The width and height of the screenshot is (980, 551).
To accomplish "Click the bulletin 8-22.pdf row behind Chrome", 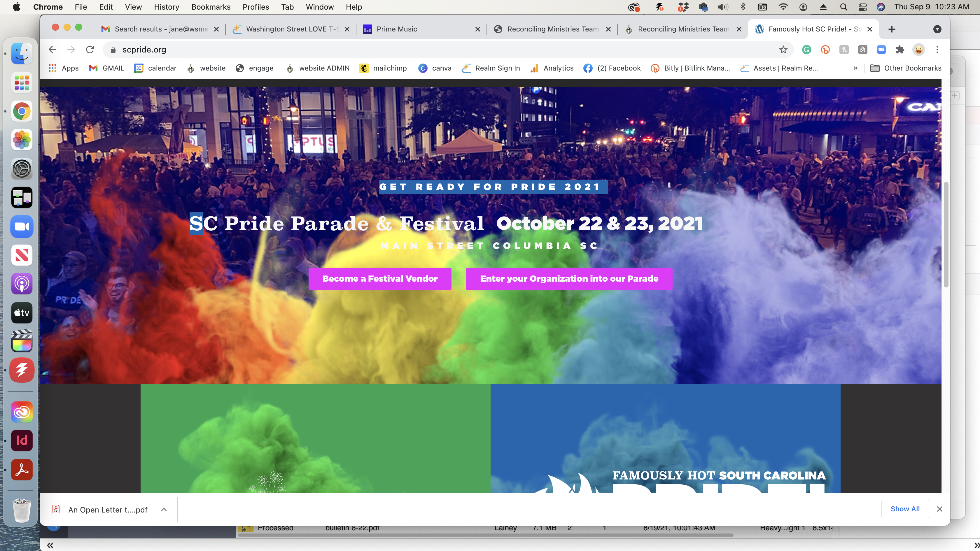I will coord(535,528).
